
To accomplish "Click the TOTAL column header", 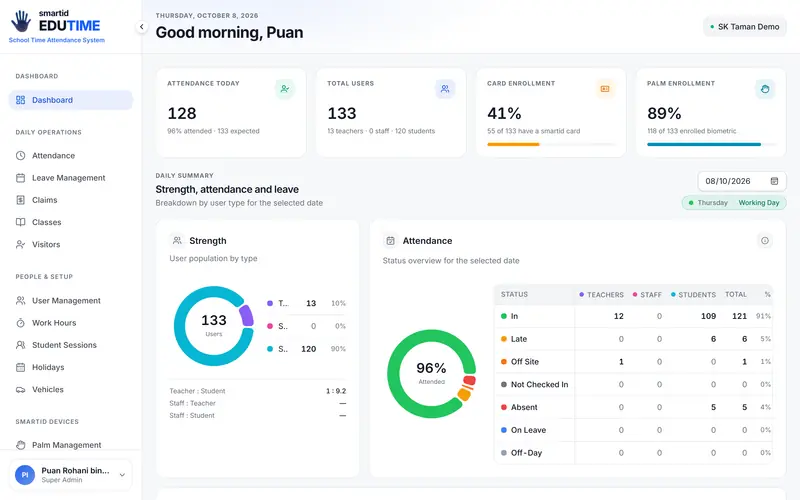I will 736,294.
